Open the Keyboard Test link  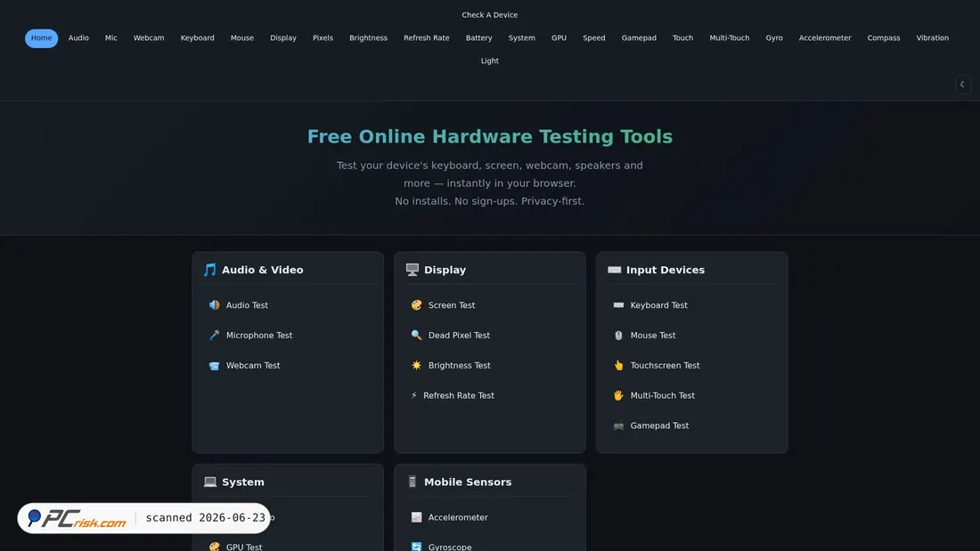pos(658,304)
